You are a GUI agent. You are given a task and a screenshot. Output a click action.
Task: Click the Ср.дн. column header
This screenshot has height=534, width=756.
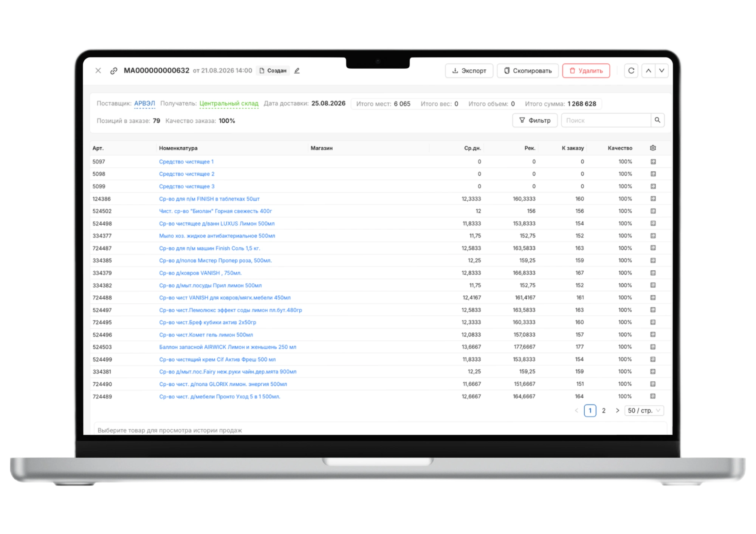coord(472,148)
